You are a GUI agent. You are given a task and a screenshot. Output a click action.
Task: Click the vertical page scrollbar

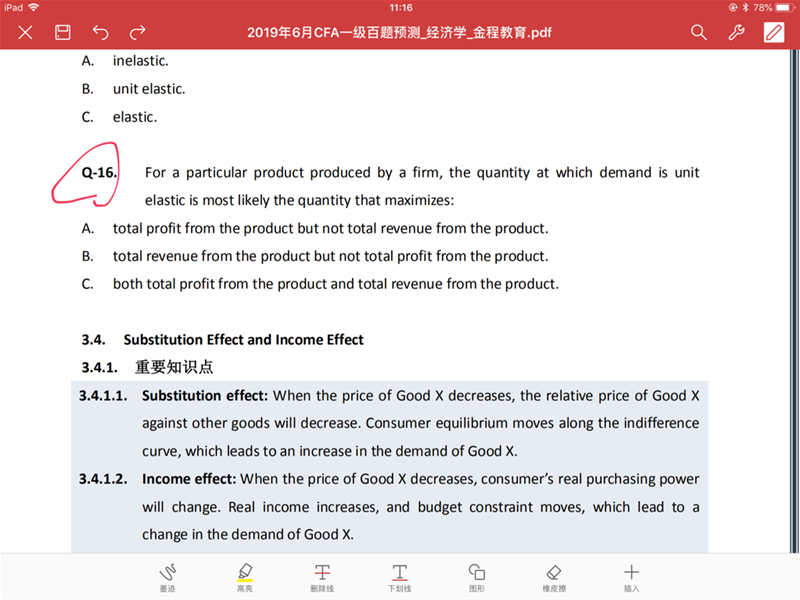coord(794,301)
